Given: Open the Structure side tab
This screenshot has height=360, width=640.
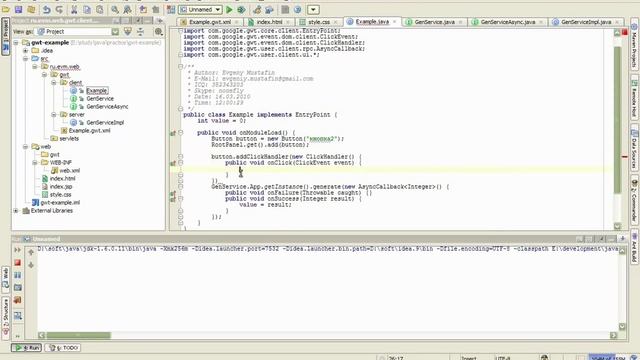Looking at the screenshot, I should [x=6, y=318].
